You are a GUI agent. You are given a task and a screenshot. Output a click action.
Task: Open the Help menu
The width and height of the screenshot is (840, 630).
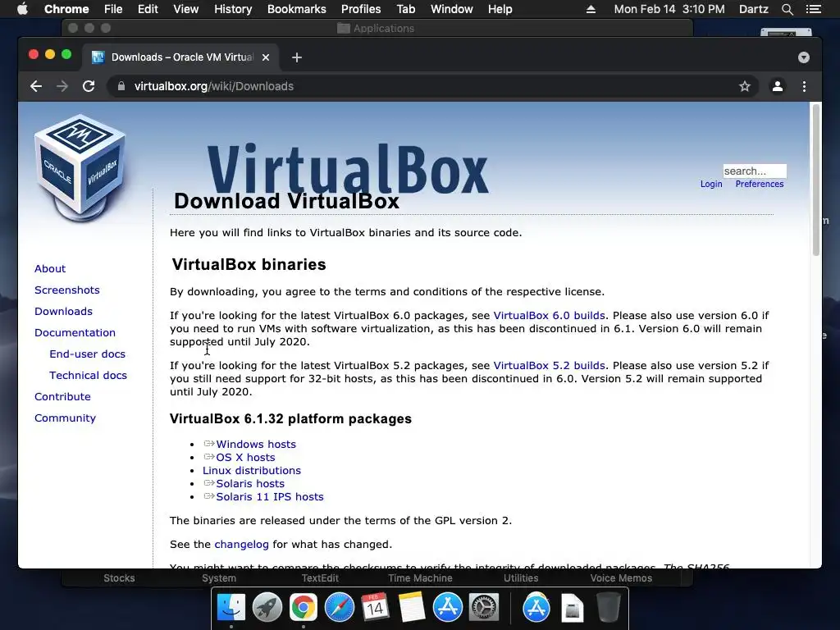[x=500, y=9]
